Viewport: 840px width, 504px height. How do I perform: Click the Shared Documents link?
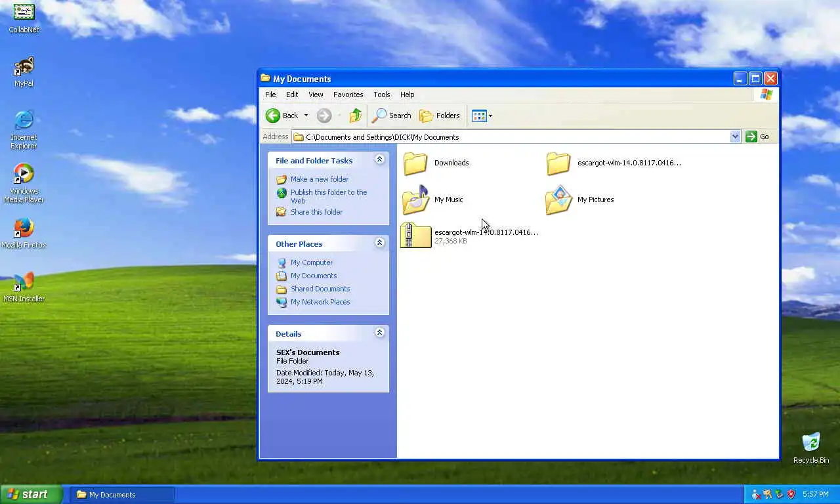point(320,289)
